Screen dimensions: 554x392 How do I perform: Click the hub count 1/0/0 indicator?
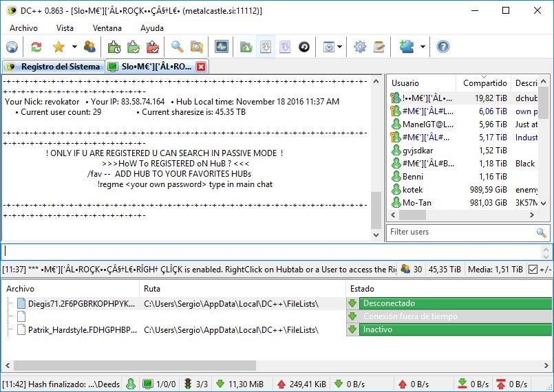coord(160,384)
